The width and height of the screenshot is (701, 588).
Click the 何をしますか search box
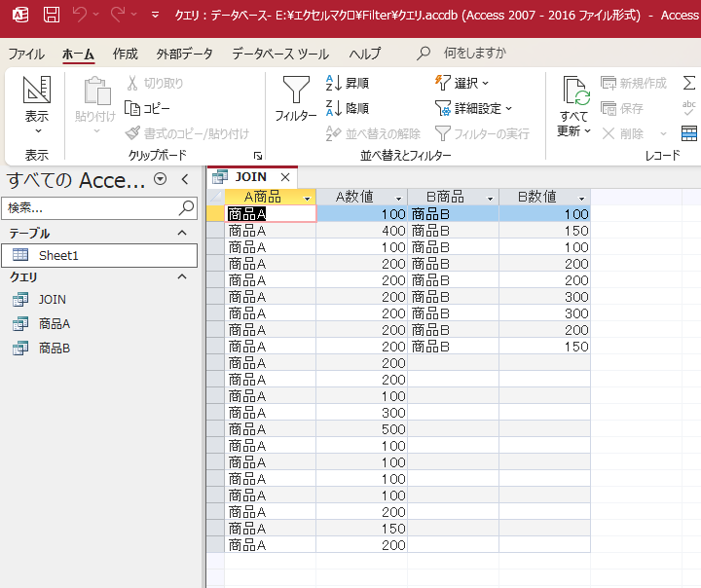475,54
